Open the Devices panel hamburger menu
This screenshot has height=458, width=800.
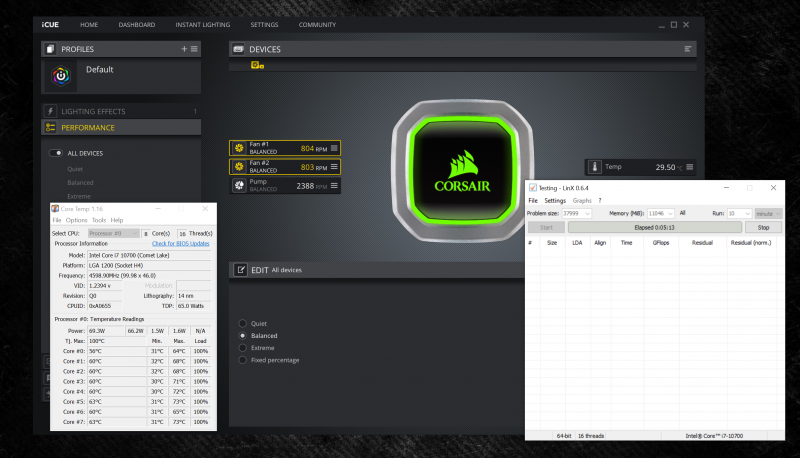coord(687,48)
